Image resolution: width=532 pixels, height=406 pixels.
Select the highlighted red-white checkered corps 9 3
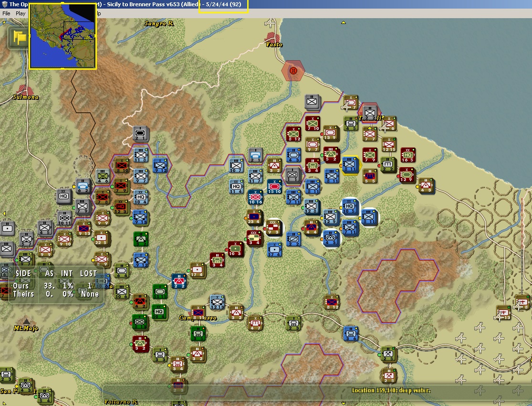[x=273, y=228]
